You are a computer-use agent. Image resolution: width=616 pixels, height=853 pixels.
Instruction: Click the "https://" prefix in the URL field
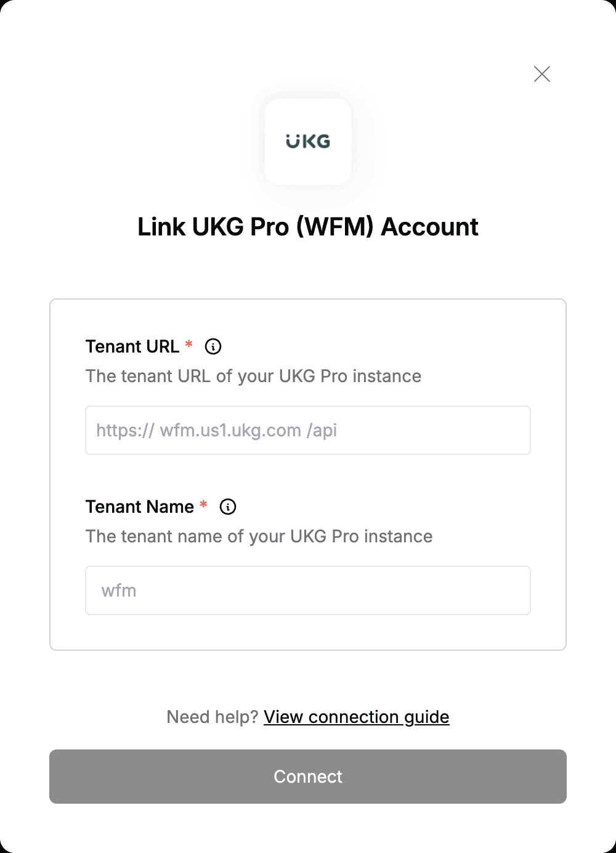point(125,430)
